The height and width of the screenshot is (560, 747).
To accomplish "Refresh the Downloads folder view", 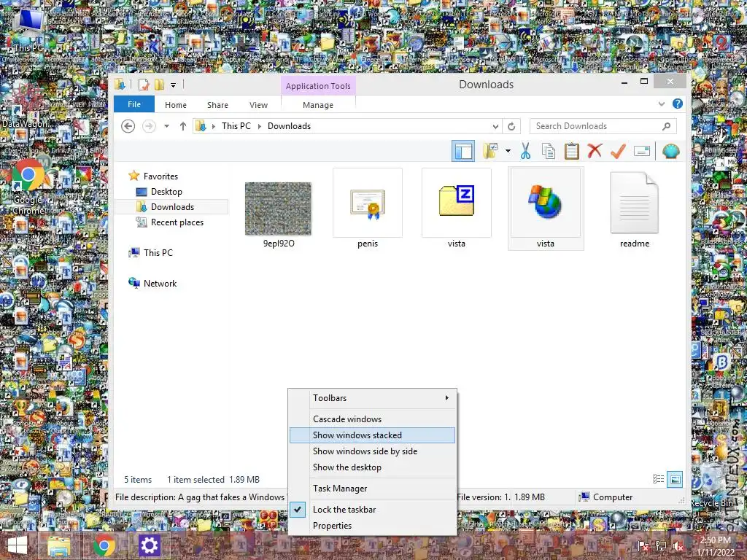I will point(511,126).
